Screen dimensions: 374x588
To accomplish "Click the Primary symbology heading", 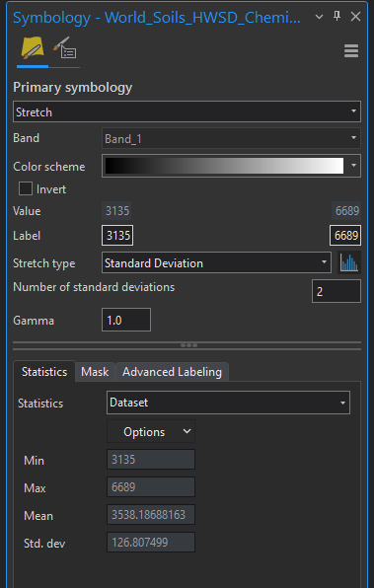I will (73, 88).
